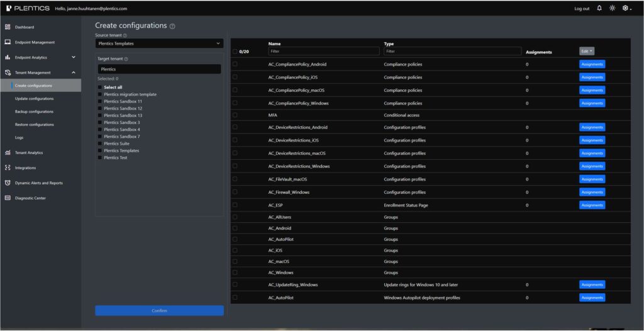Click AC_DeviceRestrictions_macOS name cell
Image resolution: width=644 pixels, height=331 pixels.
[x=297, y=154]
